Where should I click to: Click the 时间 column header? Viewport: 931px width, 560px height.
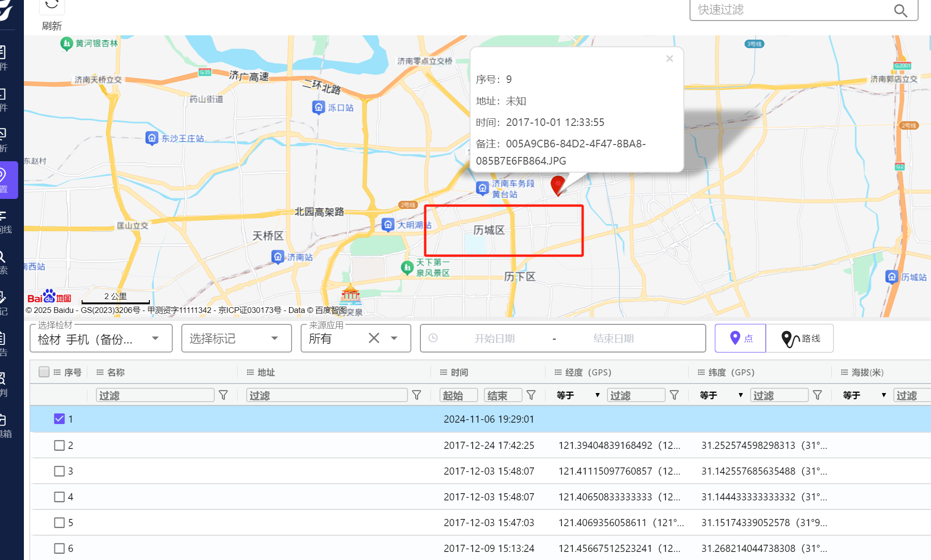(x=459, y=372)
